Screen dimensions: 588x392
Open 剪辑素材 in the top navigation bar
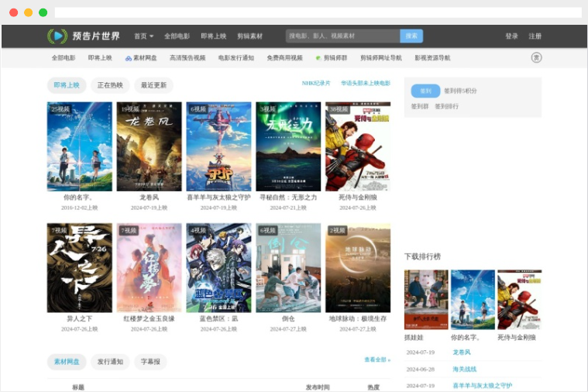[x=249, y=36]
